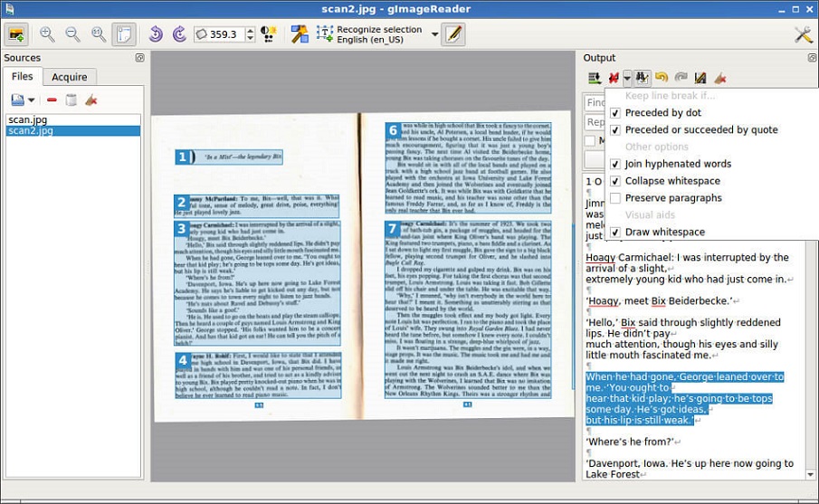
Task: Click the autodetect layout icon
Action: click(x=299, y=34)
